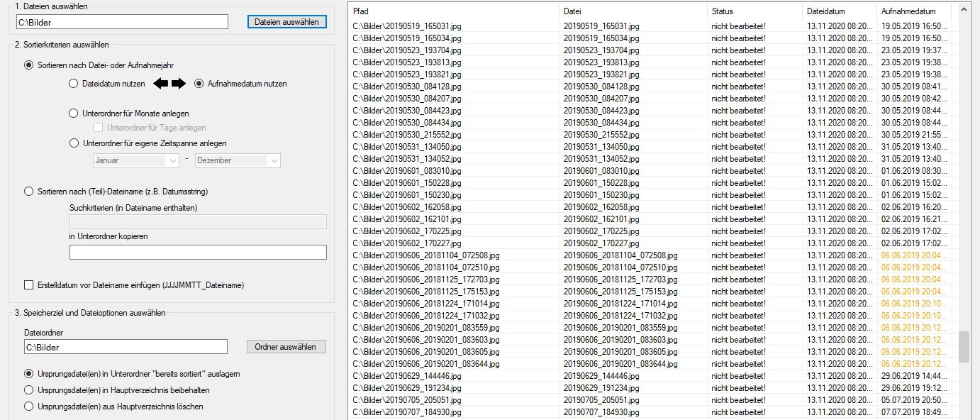980x420 pixels.
Task: Select 'Ursprungsdatei(en) in Hauptverzeichnis beibehalten'
Action: click(29, 389)
